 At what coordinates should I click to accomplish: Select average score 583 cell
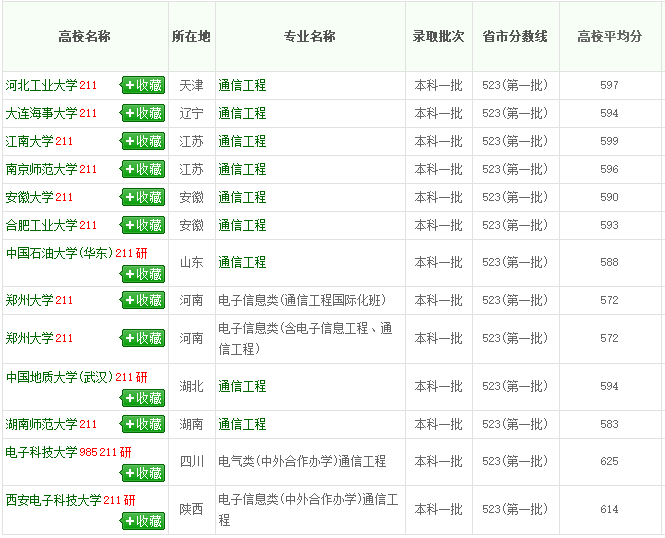tap(609, 424)
